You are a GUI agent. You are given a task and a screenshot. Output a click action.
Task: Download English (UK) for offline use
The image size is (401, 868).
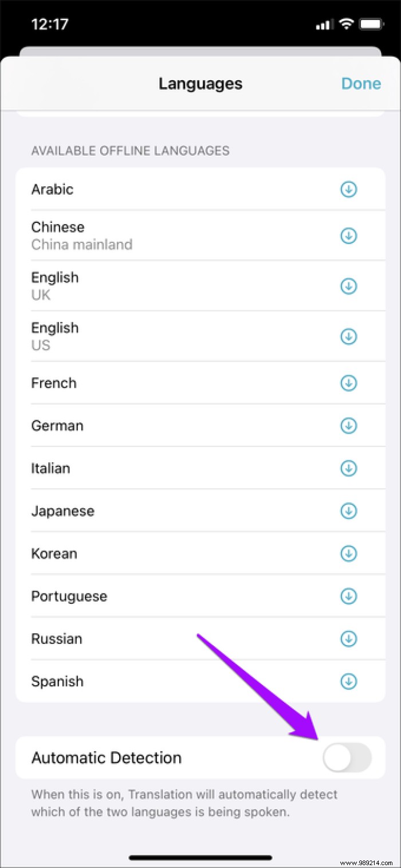point(348,286)
